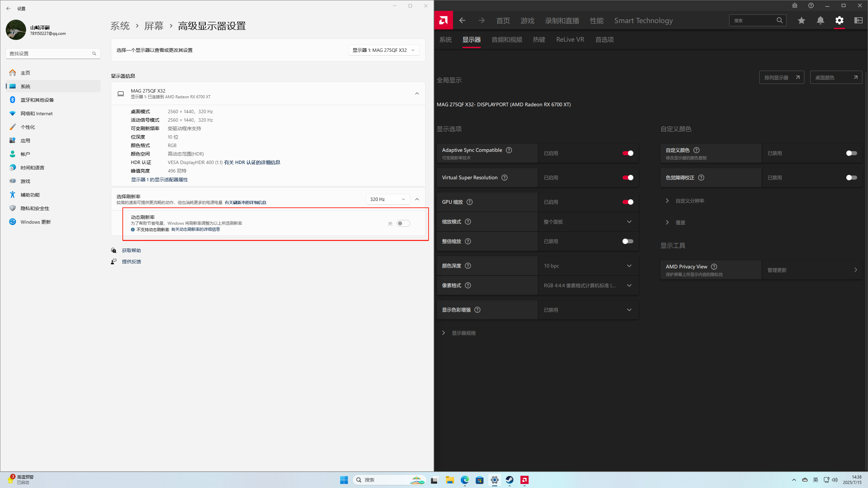The width and height of the screenshot is (868, 488).
Task: Open AMD notifications bell icon
Action: tap(820, 20)
